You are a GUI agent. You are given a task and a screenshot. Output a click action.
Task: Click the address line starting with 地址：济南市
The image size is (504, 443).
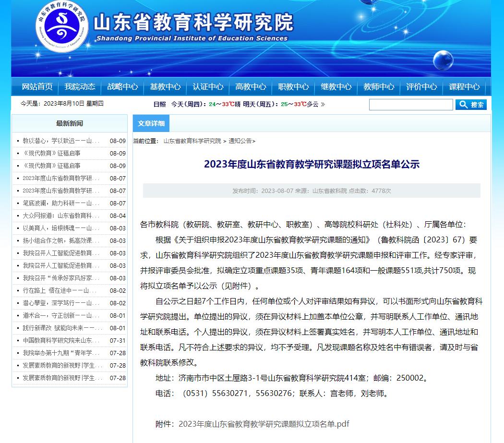pos(292,378)
